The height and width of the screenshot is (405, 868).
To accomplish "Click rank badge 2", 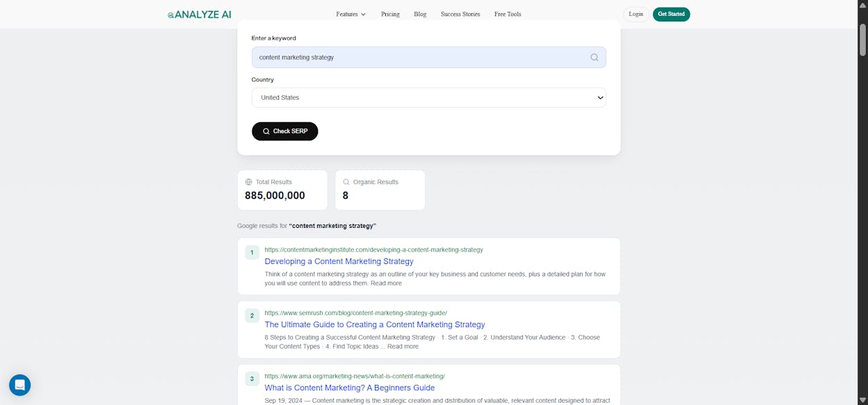I will (x=252, y=315).
